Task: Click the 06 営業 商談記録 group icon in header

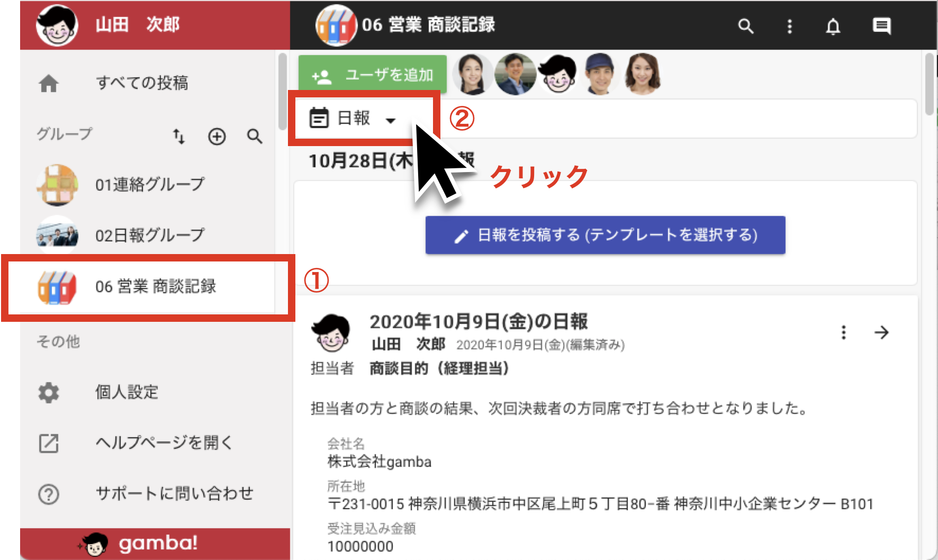Action: pyautogui.click(x=336, y=25)
